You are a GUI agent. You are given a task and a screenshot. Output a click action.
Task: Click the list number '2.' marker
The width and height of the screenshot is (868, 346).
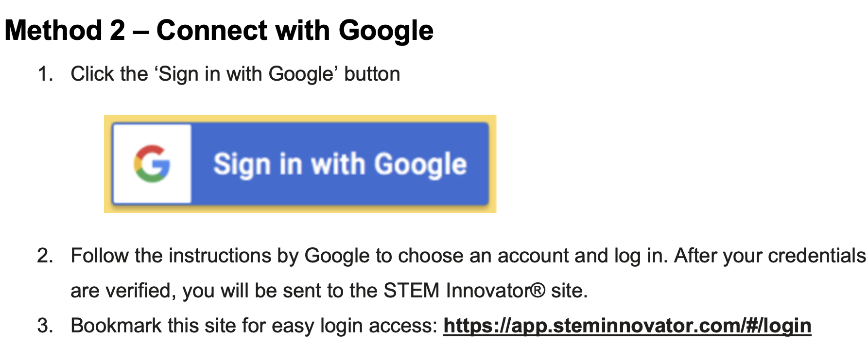45,256
